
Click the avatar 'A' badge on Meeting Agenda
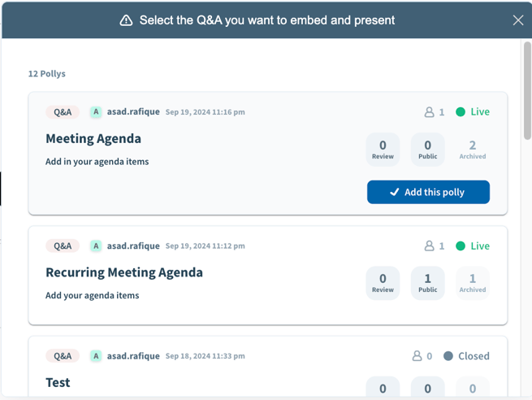pos(96,111)
